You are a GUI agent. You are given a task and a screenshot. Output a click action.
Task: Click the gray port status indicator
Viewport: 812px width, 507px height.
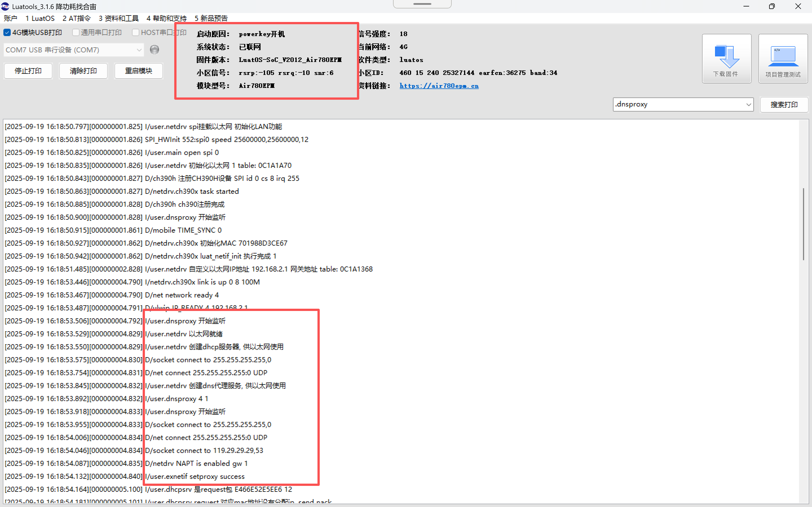(x=154, y=50)
